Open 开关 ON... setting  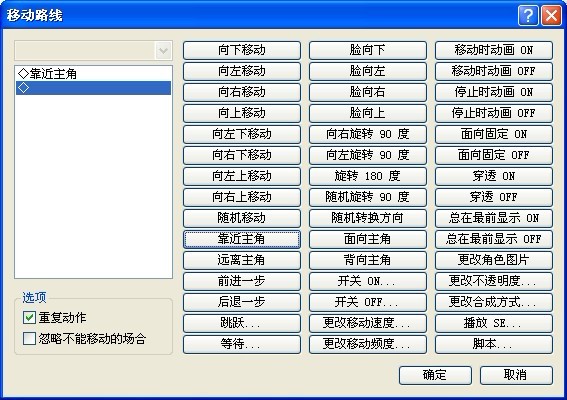point(368,281)
